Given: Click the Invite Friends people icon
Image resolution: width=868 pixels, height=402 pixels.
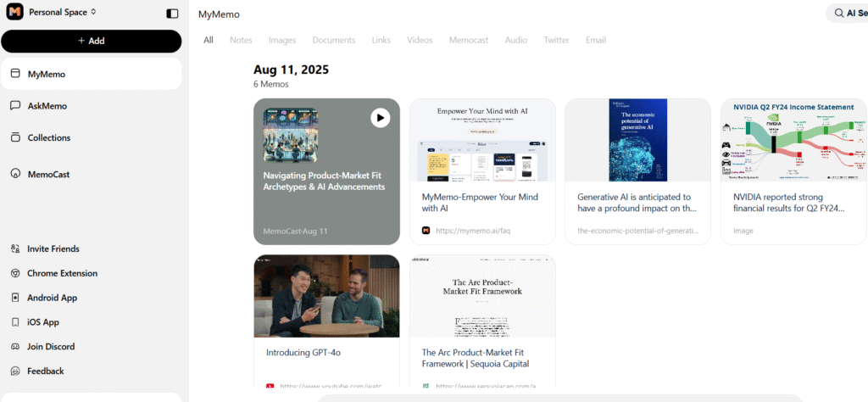Looking at the screenshot, I should pos(15,248).
